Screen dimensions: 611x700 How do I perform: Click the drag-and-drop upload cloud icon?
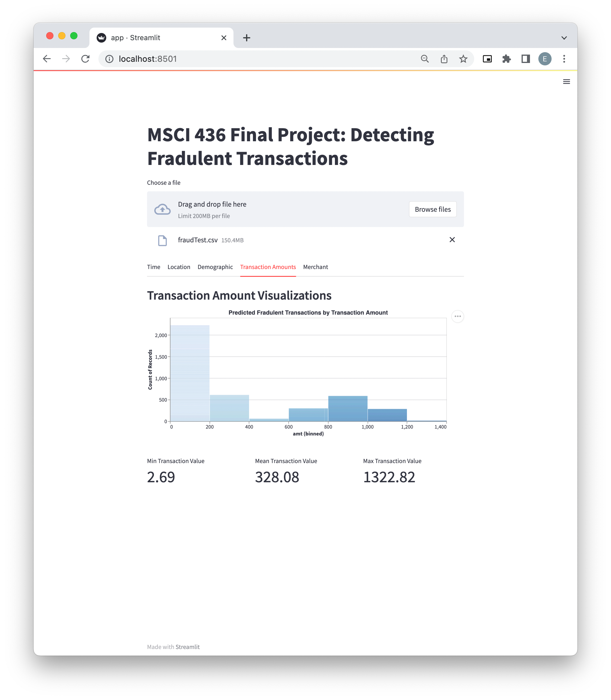tap(162, 209)
